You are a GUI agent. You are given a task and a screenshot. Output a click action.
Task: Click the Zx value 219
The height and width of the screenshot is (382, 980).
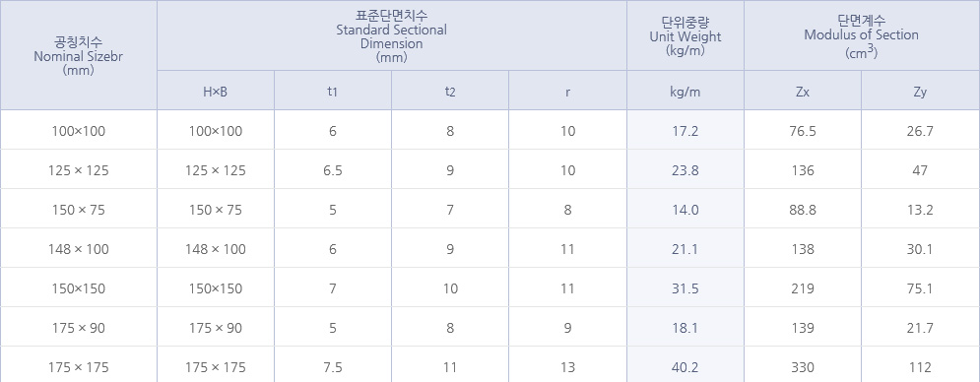click(x=803, y=287)
